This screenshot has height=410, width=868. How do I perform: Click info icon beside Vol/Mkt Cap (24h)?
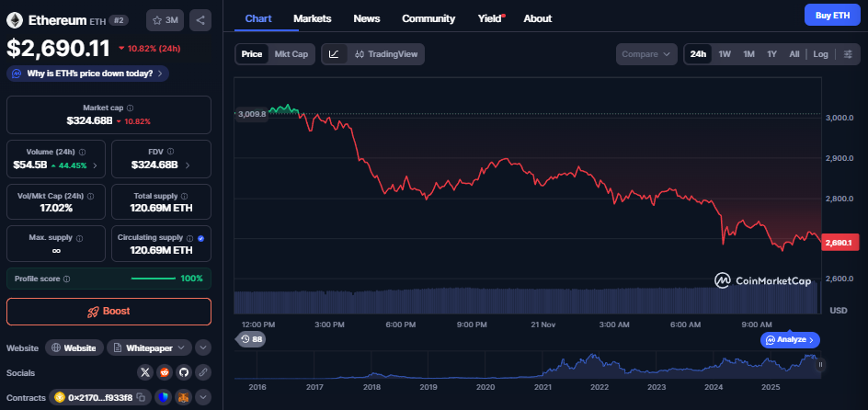coord(91,196)
